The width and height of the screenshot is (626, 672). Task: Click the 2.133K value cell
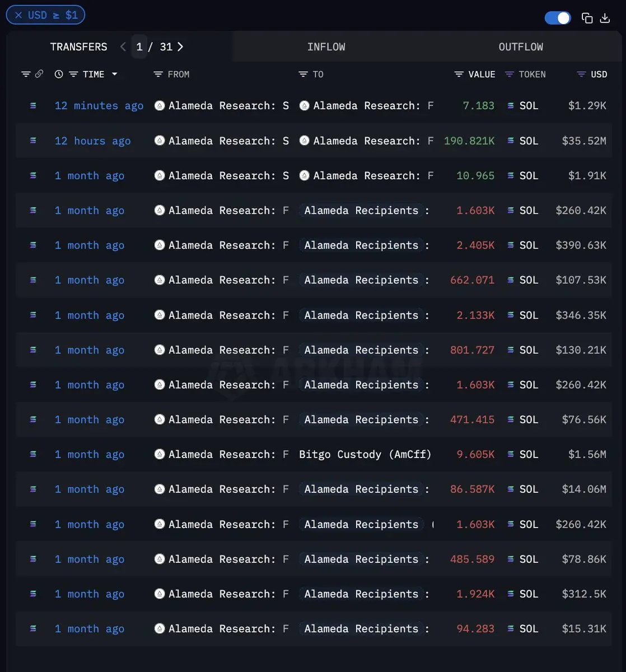tap(476, 315)
